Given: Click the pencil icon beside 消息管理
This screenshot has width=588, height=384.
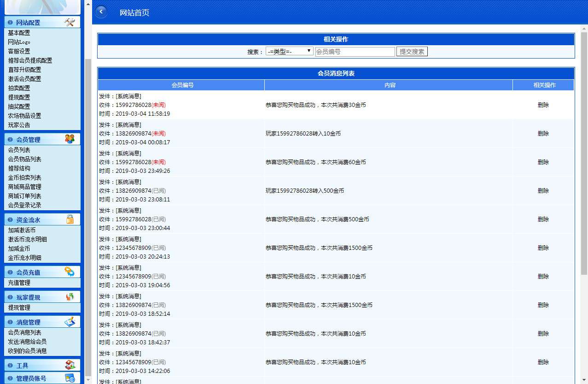Looking at the screenshot, I should (70, 322).
